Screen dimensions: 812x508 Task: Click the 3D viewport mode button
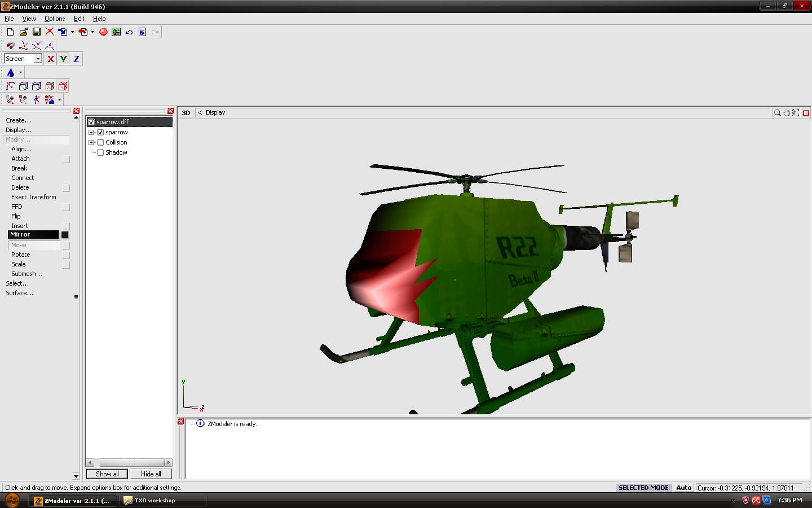coord(186,113)
